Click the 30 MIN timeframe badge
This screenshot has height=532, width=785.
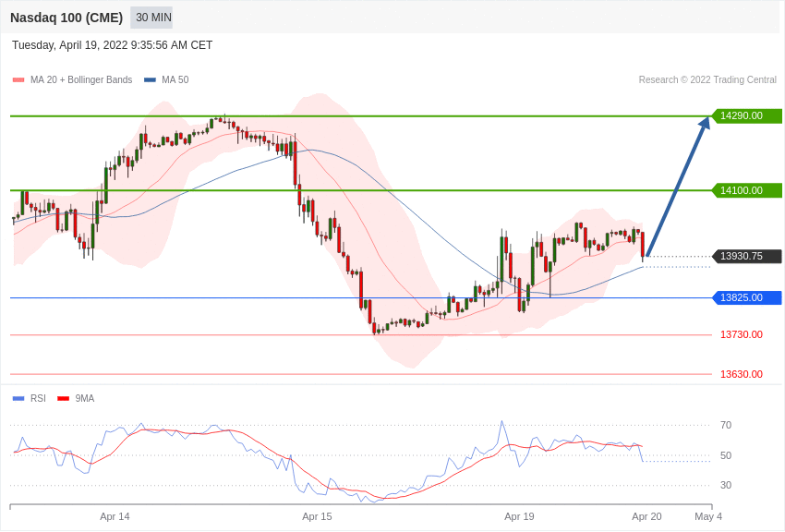[153, 18]
